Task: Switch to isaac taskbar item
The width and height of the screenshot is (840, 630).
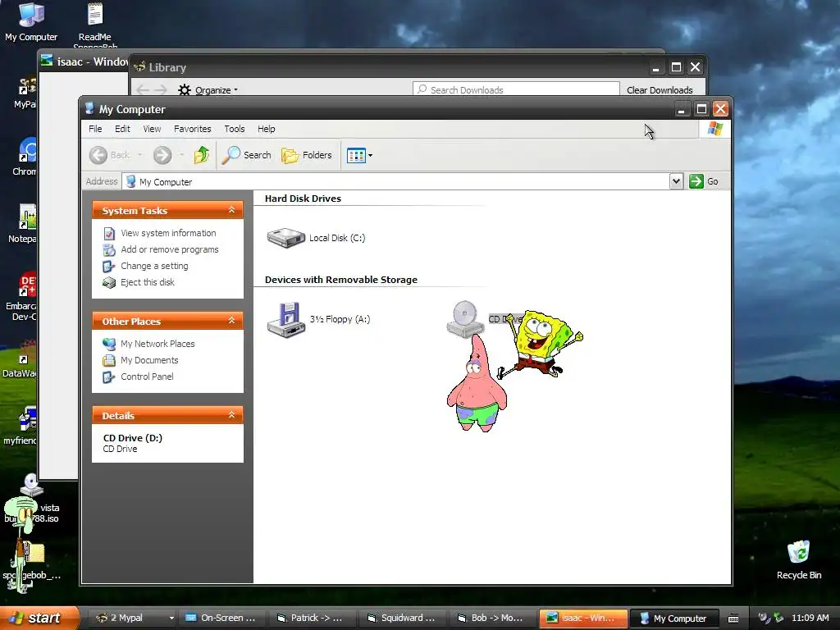Action: [583, 618]
